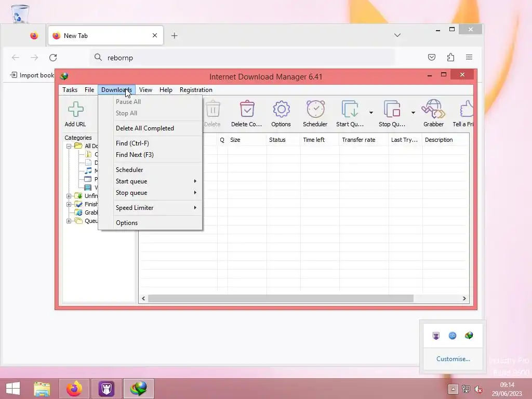
Task: Click the Customise... link in tray popup
Action: tap(453, 359)
